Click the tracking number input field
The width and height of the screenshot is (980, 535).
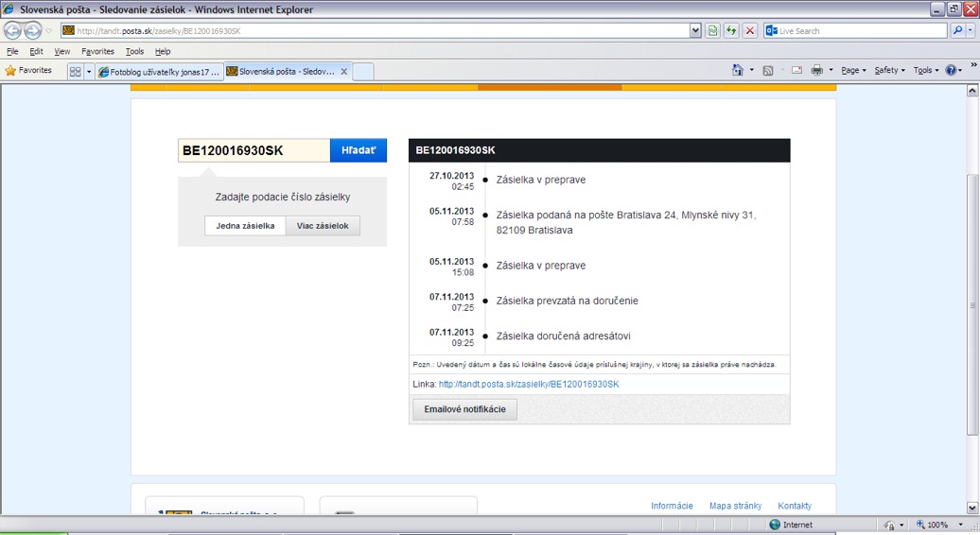click(254, 150)
